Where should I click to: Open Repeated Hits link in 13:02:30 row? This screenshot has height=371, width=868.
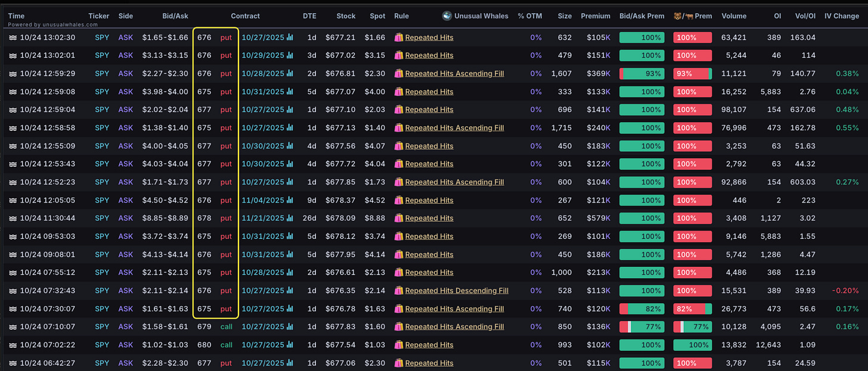point(429,38)
